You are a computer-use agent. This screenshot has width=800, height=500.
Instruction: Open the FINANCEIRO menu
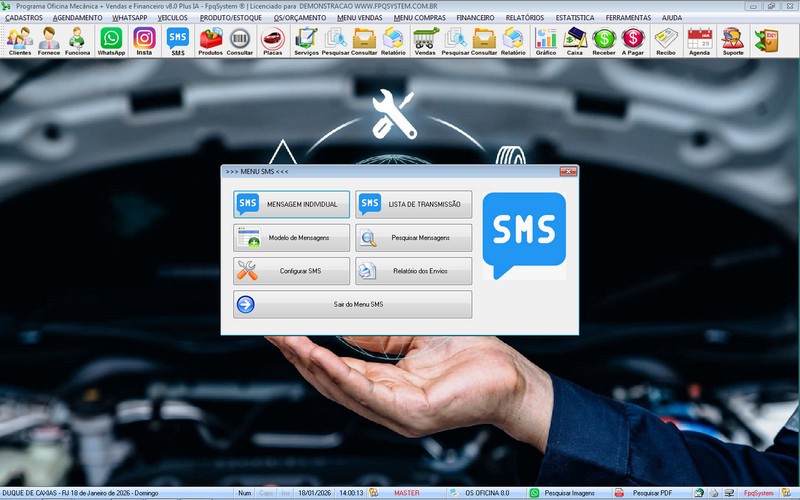tap(476, 18)
